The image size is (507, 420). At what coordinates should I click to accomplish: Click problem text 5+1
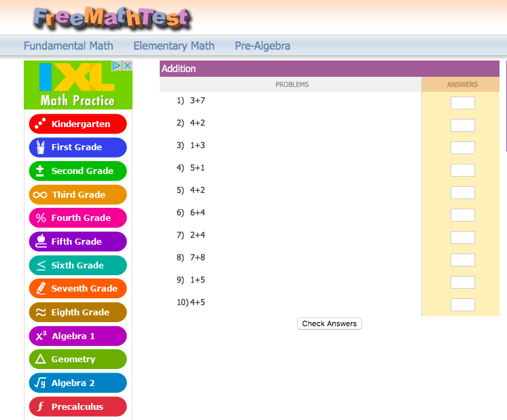pyautogui.click(x=198, y=168)
